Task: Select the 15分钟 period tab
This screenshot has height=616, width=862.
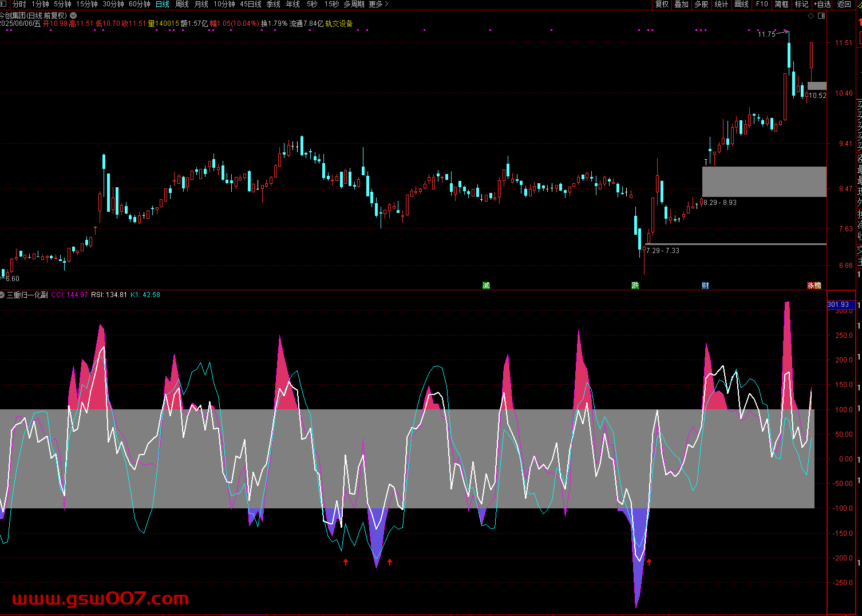Action: coord(87,4)
